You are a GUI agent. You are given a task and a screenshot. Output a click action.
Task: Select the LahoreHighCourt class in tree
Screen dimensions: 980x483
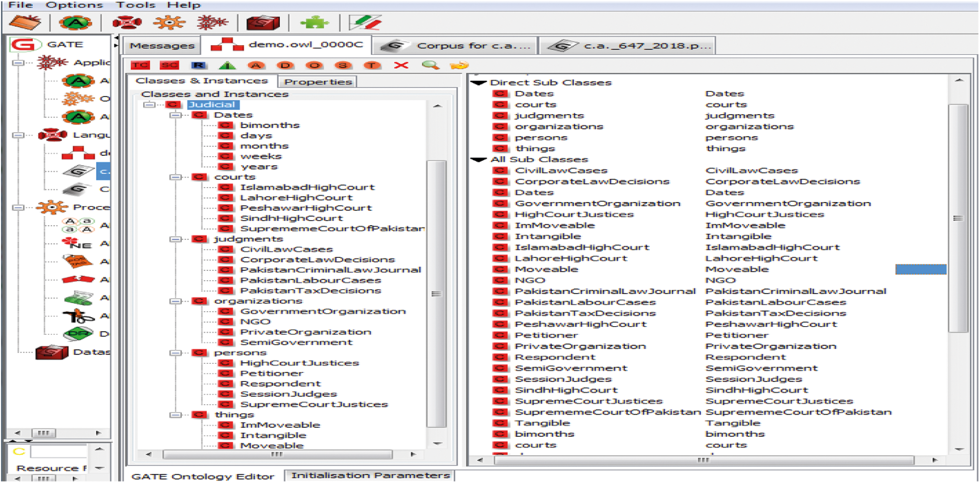(296, 198)
